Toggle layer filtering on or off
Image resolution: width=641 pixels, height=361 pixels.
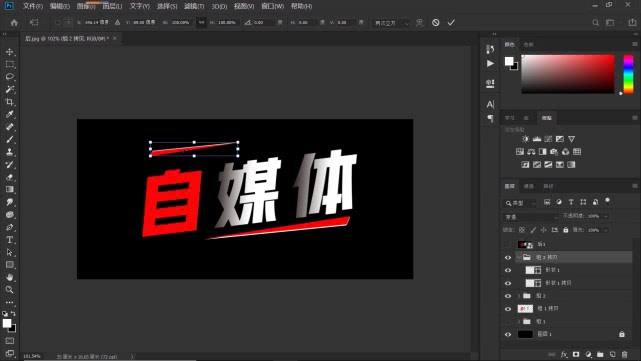tap(607, 200)
